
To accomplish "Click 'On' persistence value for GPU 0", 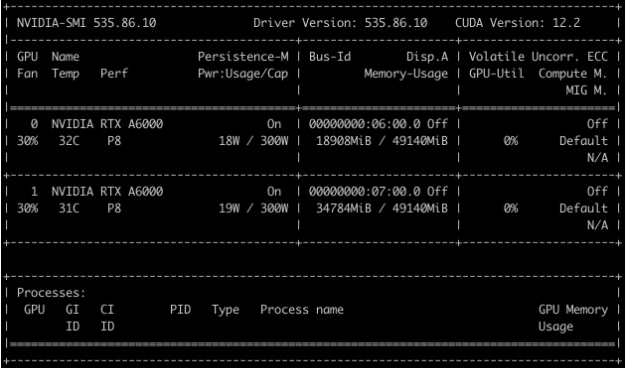I will point(274,124).
